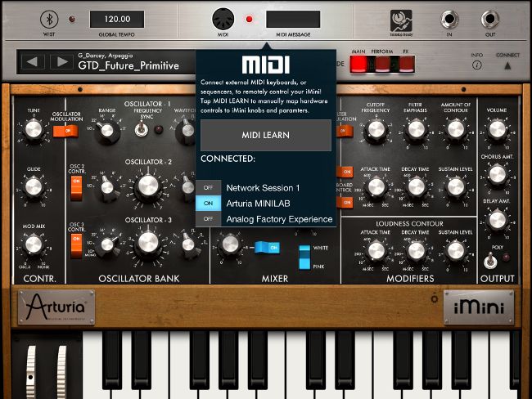Click the iMini logo plate
The image size is (532, 399).
click(479, 307)
